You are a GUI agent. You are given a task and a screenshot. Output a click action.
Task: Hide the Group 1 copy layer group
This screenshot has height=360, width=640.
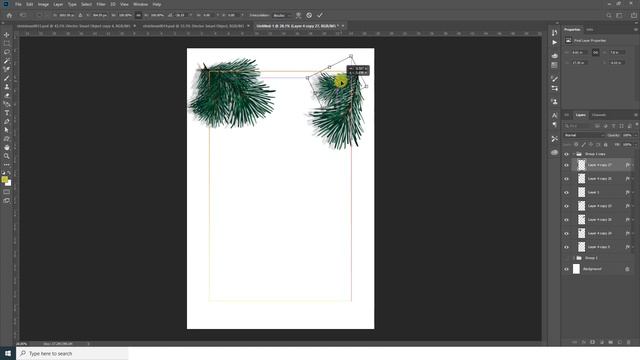point(566,154)
